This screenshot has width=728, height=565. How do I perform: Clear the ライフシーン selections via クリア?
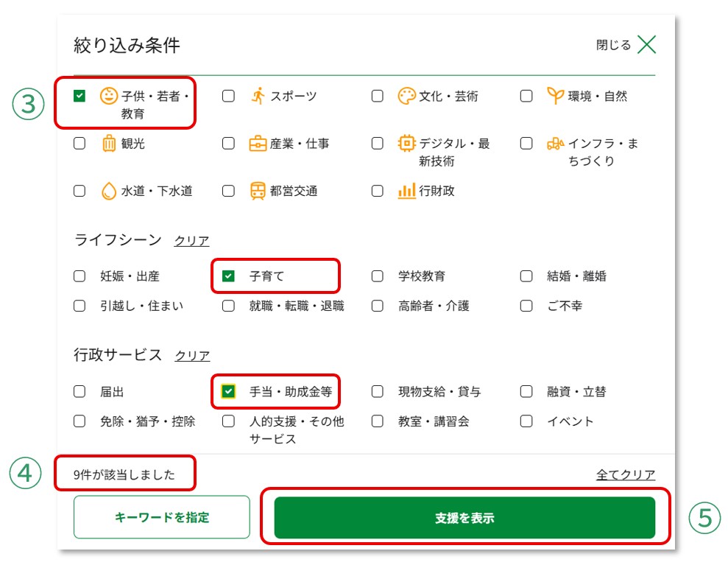191,241
